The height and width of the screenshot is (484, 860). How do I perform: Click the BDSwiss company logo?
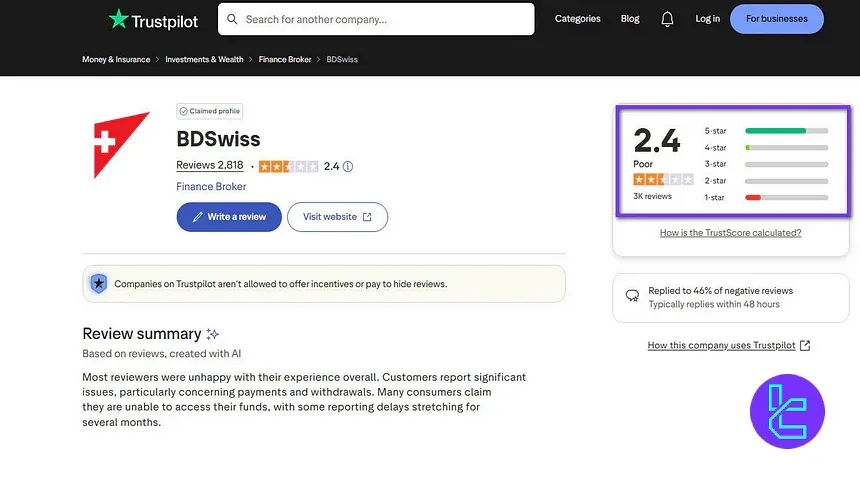click(x=121, y=144)
